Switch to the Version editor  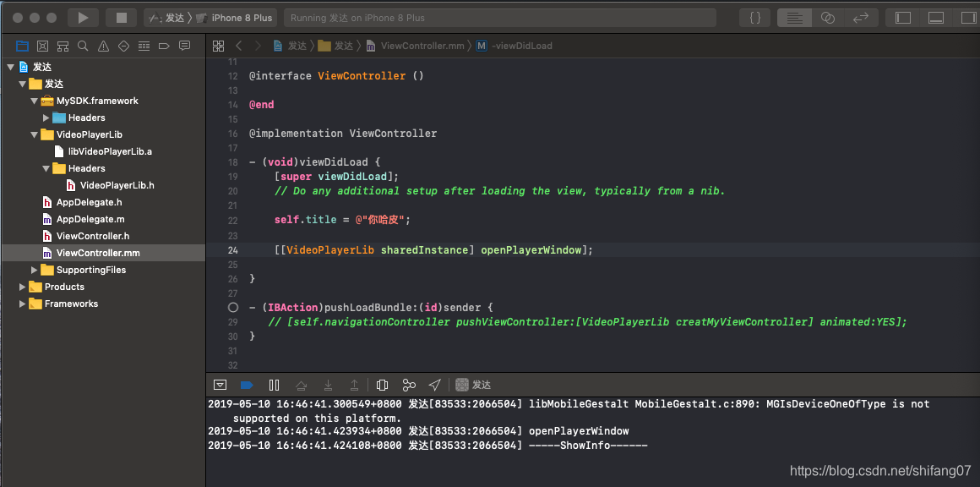[x=861, y=18]
